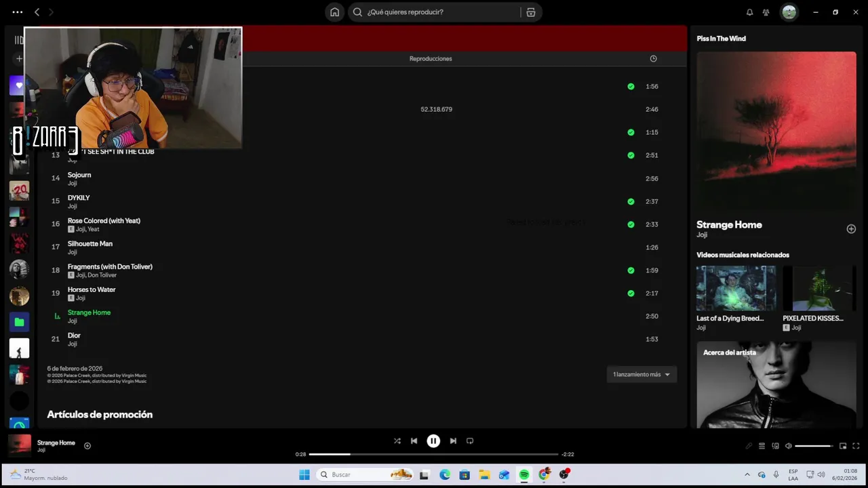Image resolution: width=868 pixels, height=488 pixels.
Task: Open Spotify Home via the house icon
Action: coord(334,12)
